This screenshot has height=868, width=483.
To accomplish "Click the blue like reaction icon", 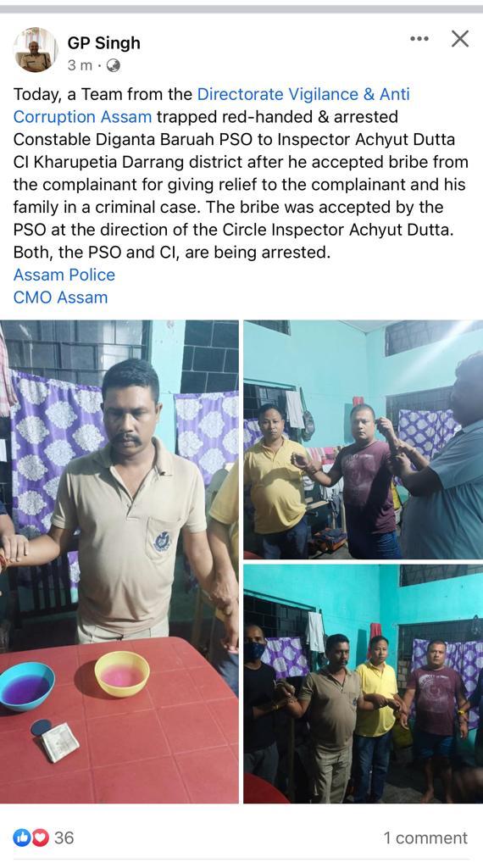I will (21, 837).
